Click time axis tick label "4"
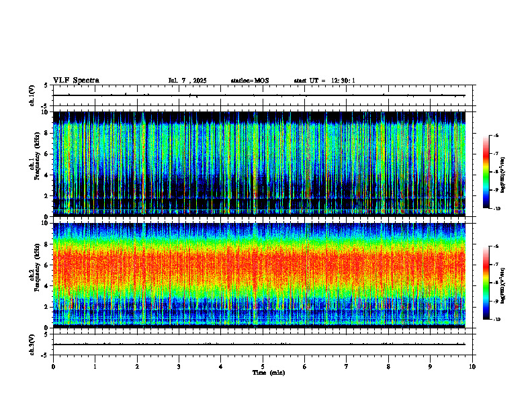 tap(221, 367)
